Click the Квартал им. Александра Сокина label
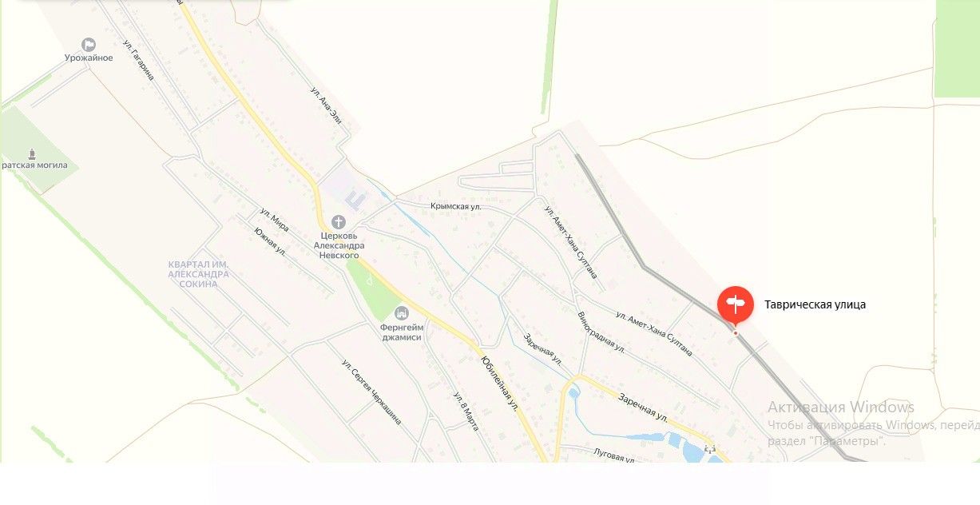This screenshot has width=980, height=505. (198, 273)
